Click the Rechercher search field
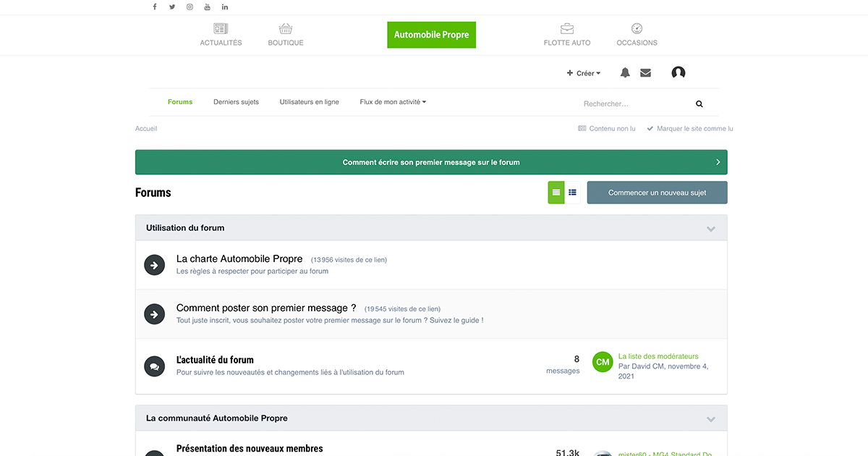This screenshot has width=868, height=456. tap(633, 104)
